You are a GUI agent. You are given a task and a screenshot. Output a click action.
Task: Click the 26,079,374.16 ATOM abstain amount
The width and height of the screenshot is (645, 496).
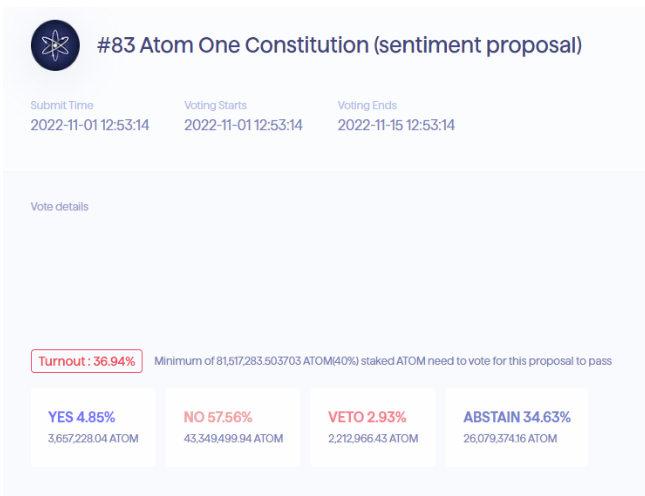(x=510, y=438)
